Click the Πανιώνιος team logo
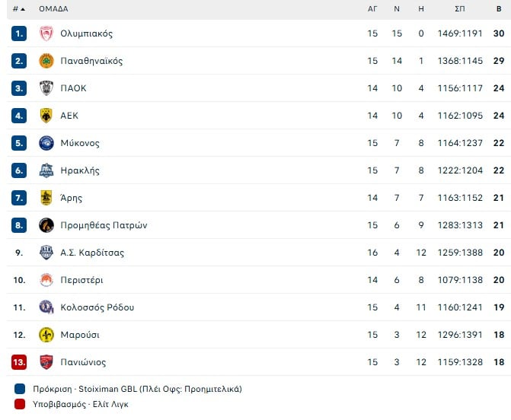Image resolution: width=511 pixels, height=420 pixels. tap(46, 362)
